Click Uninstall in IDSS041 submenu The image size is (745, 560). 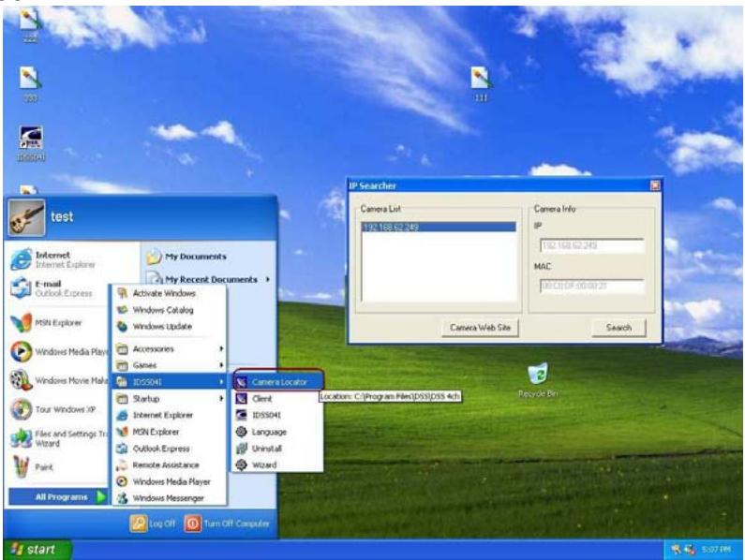278,449
